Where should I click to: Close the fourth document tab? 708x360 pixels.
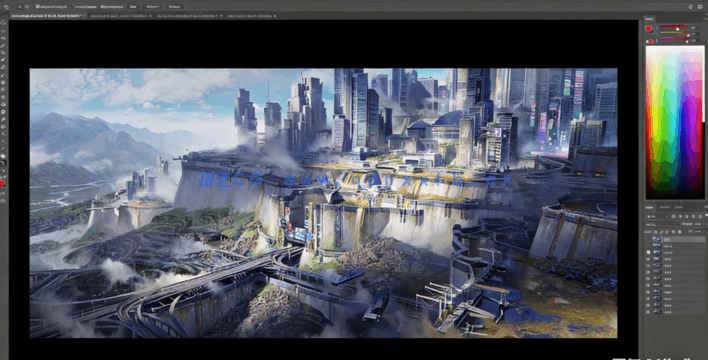pyautogui.click(x=274, y=16)
